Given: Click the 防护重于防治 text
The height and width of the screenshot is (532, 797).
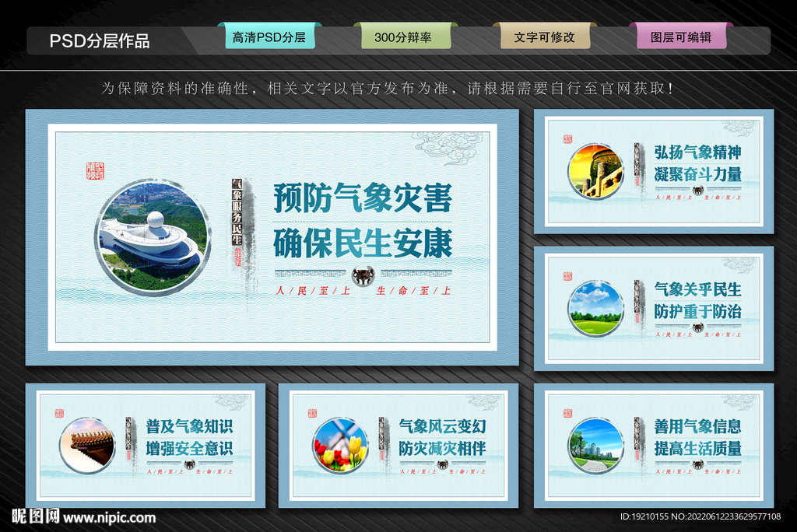Looking at the screenshot, I should (698, 311).
